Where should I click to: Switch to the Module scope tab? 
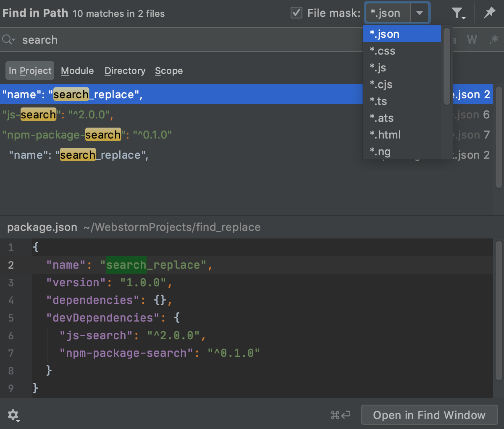(x=77, y=71)
